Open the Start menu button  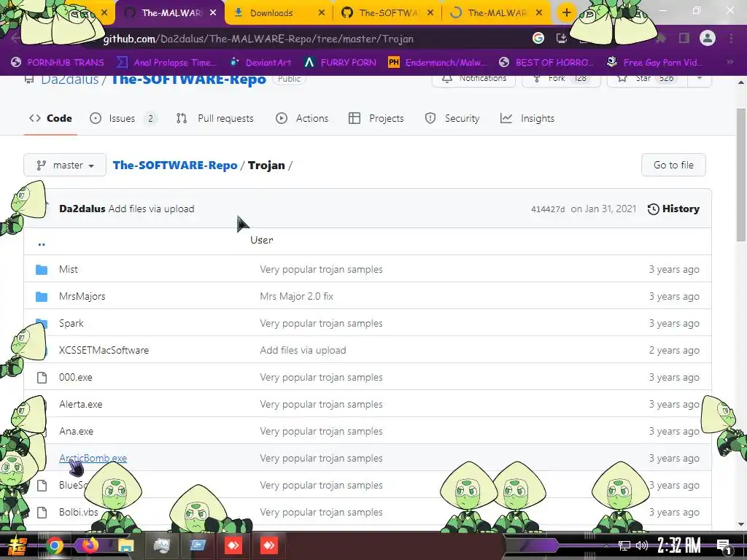[17, 546]
